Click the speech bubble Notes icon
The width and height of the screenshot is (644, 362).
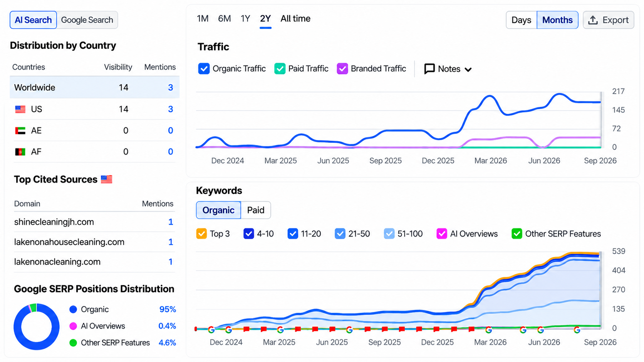(x=429, y=69)
